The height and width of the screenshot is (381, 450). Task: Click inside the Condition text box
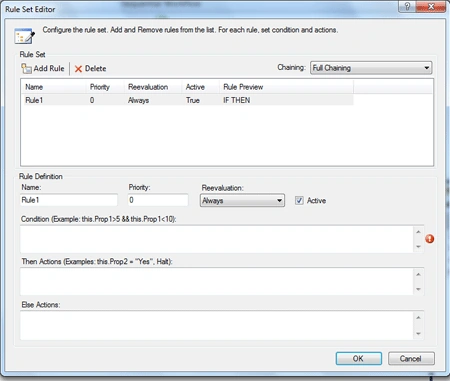click(217, 239)
